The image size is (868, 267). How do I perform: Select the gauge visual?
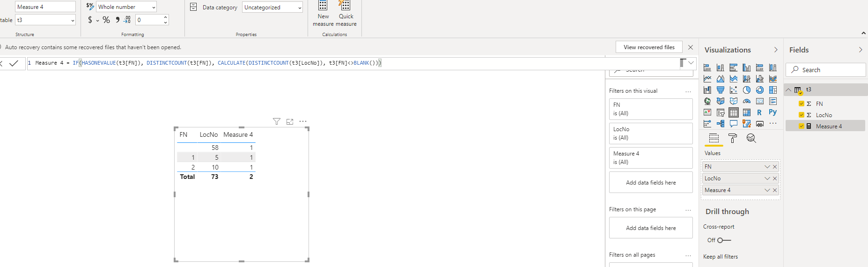[747, 101]
